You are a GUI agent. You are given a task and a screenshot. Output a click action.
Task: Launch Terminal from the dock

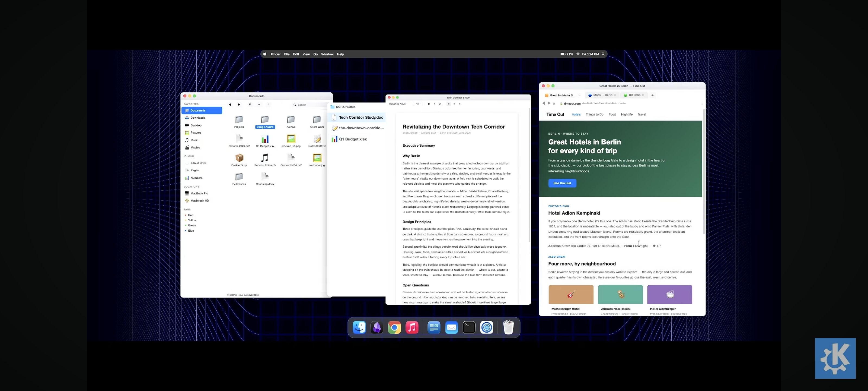tap(469, 327)
